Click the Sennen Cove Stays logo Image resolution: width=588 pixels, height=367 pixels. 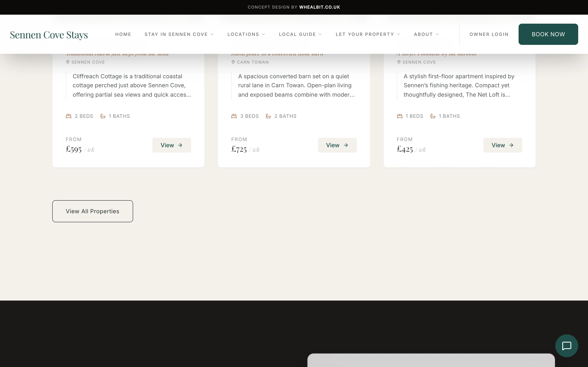(49, 35)
